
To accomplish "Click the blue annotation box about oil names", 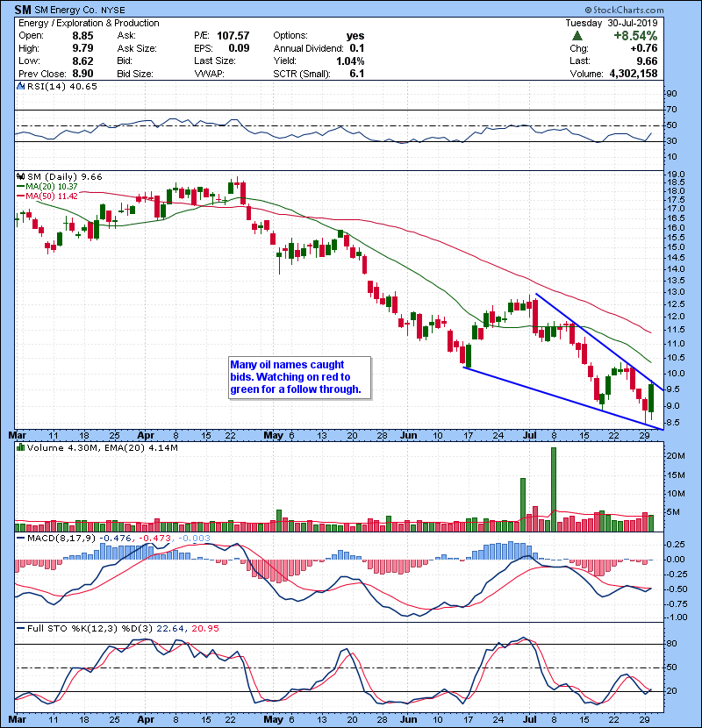I will click(x=300, y=377).
